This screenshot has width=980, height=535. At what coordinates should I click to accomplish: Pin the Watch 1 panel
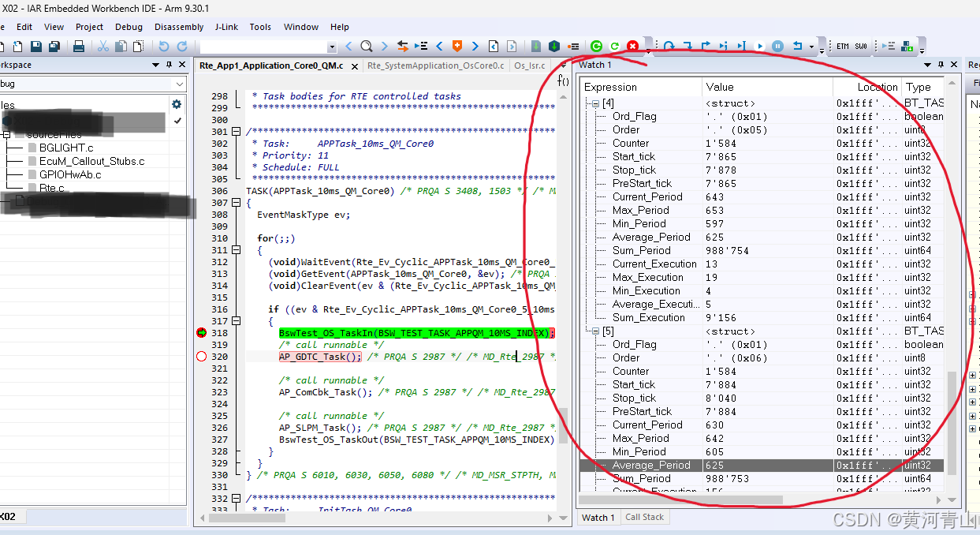(x=941, y=65)
